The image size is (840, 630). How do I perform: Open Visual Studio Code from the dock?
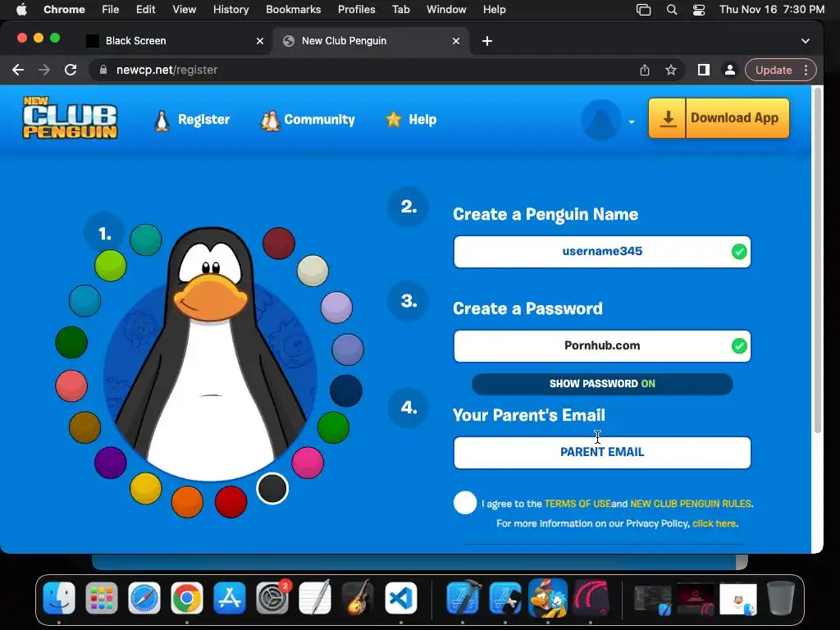click(400, 598)
